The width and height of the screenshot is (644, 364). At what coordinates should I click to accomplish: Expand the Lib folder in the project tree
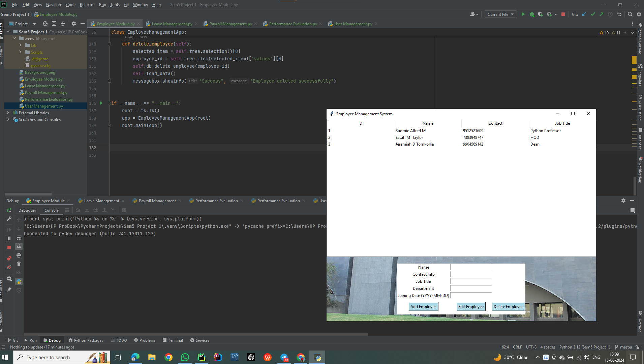20,45
